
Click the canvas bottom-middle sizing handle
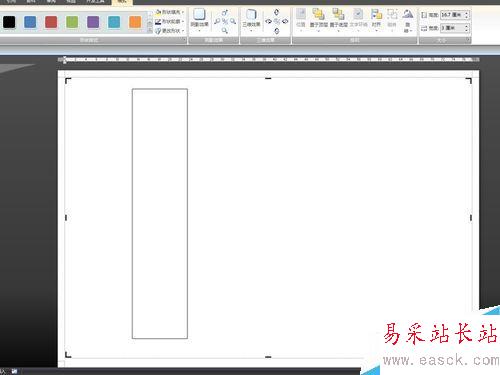point(268,357)
